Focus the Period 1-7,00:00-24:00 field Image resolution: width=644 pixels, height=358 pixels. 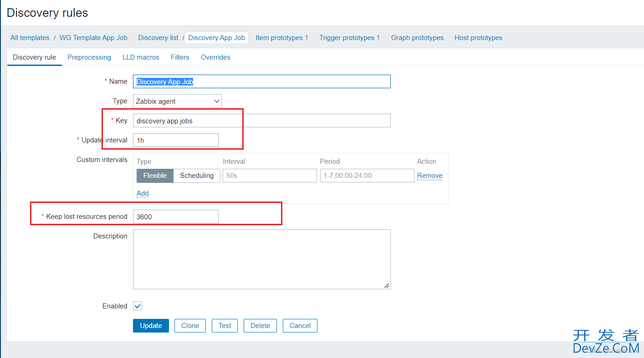click(x=367, y=176)
